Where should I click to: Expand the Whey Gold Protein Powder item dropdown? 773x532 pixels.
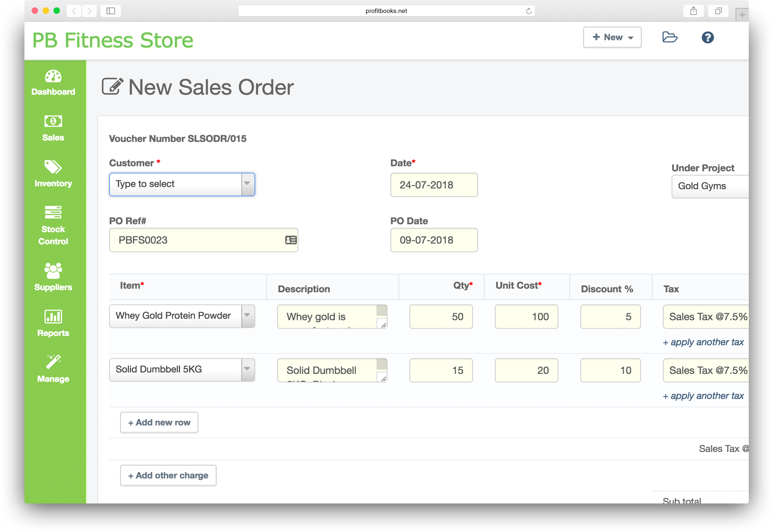coord(248,316)
